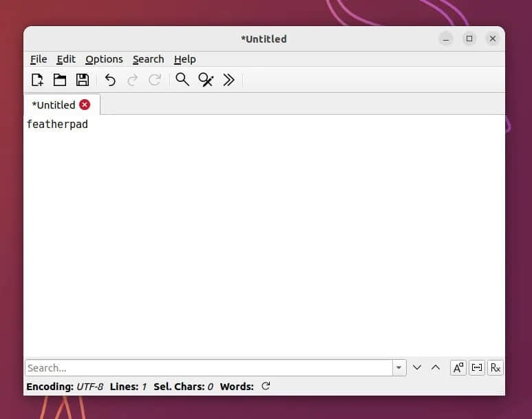Open Replace via magnifier-with-pencil icon

click(x=206, y=80)
